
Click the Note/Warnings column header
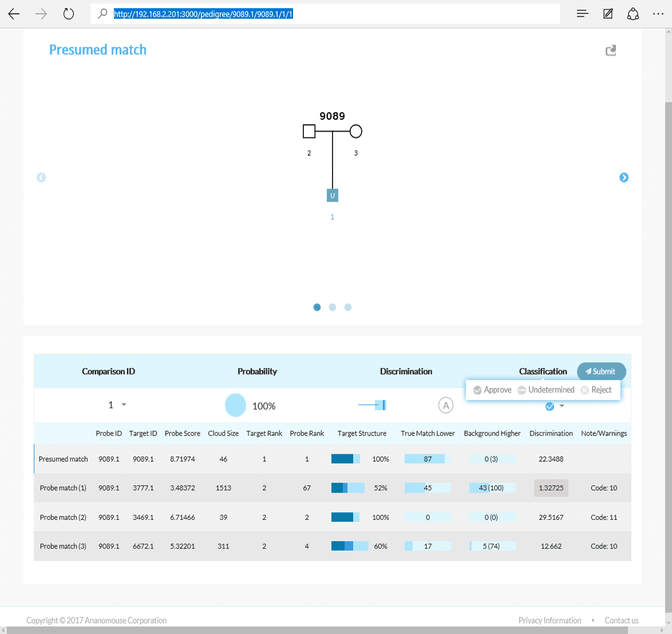tap(604, 434)
